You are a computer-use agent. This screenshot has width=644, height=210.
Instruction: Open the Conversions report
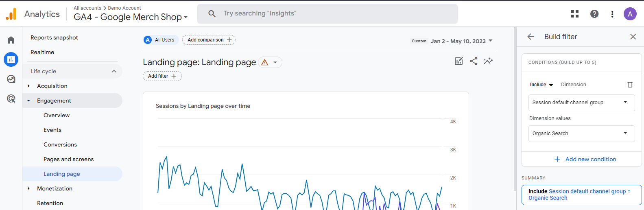point(60,144)
